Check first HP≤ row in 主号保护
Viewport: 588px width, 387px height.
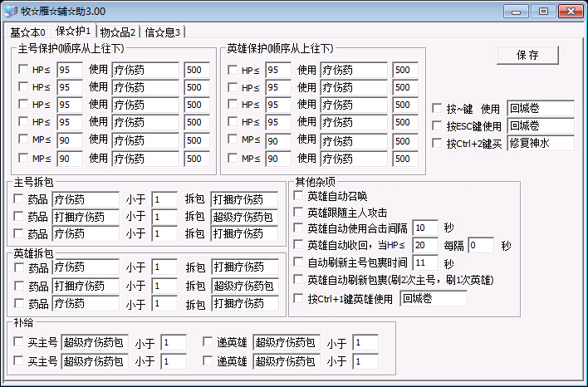pos(23,69)
